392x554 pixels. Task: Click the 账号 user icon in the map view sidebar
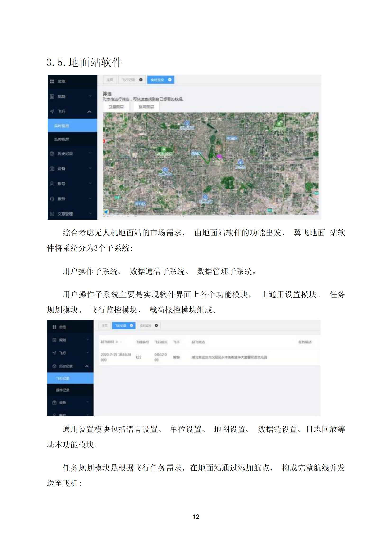[52, 184]
